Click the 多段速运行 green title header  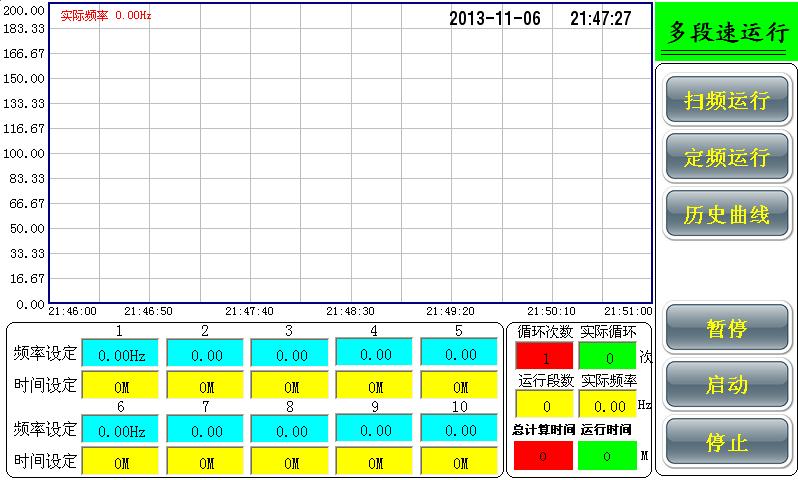coord(726,32)
